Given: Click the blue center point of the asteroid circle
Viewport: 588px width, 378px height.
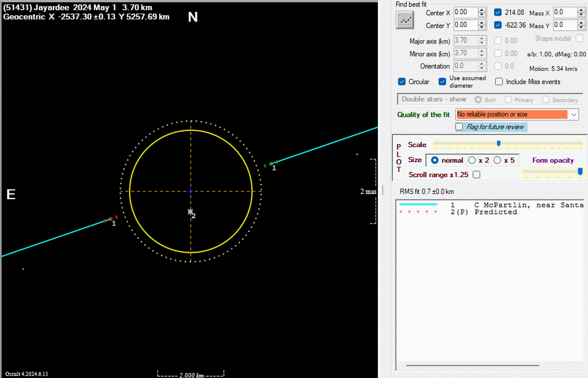Looking at the screenshot, I should (191, 191).
